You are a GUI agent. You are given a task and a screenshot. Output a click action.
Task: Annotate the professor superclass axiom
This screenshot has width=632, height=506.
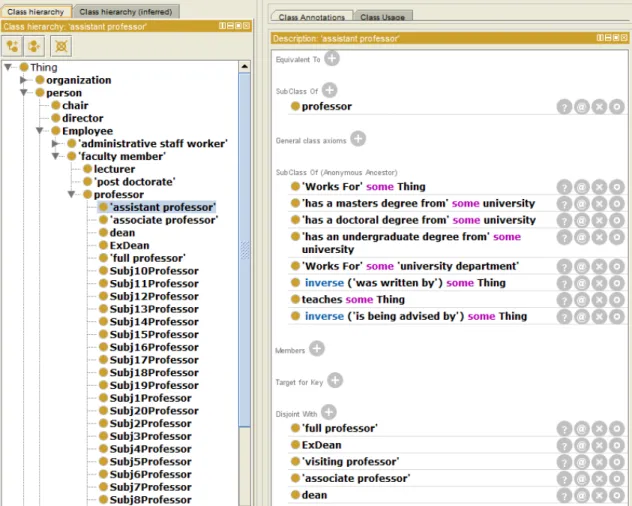pos(582,107)
